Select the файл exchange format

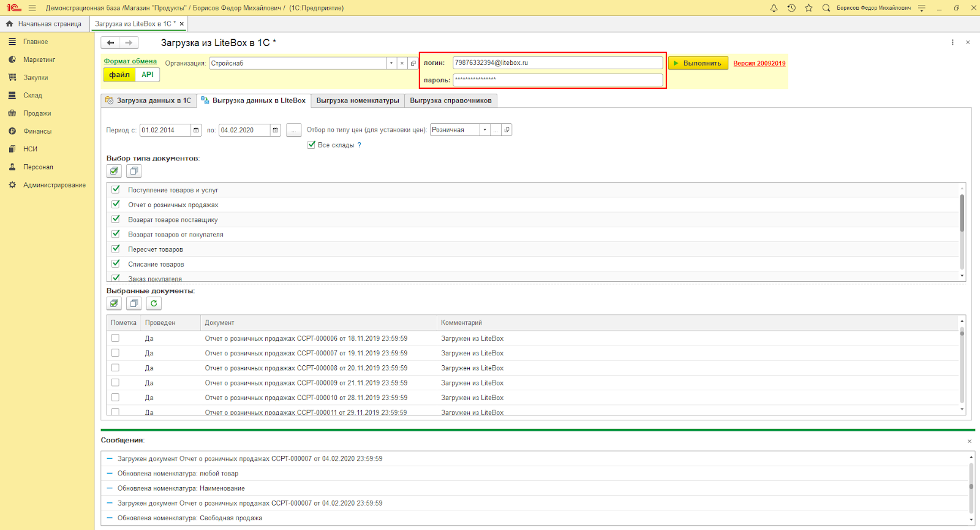click(119, 75)
